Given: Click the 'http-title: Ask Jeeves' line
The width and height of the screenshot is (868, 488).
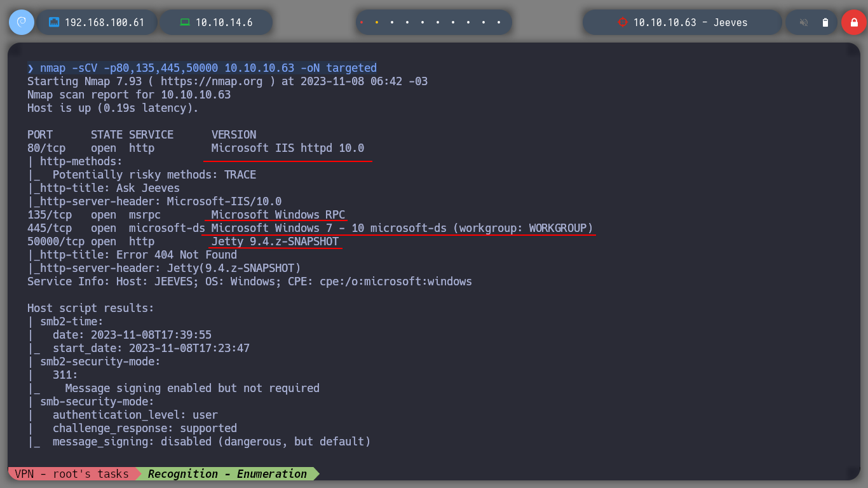Looking at the screenshot, I should pyautogui.click(x=104, y=188).
